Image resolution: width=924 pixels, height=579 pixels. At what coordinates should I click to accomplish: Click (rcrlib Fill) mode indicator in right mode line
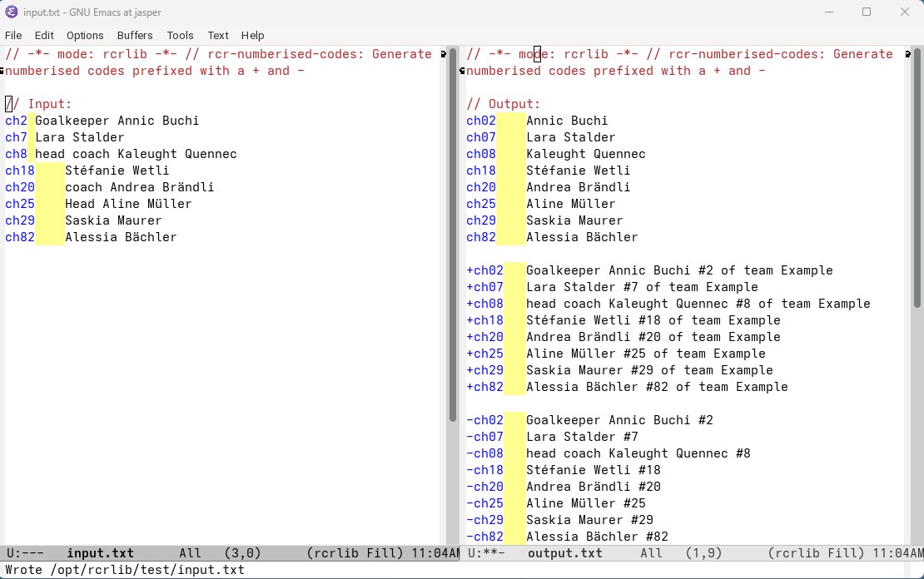(x=816, y=554)
